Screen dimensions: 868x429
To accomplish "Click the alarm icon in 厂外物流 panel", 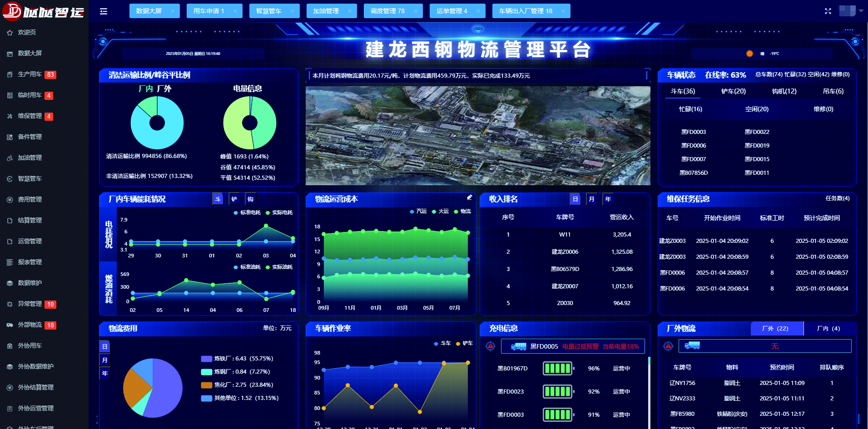I will point(668,346).
